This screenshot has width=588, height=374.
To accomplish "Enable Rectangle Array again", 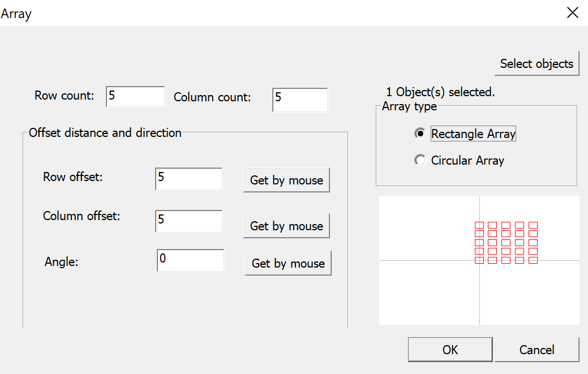I will (420, 134).
